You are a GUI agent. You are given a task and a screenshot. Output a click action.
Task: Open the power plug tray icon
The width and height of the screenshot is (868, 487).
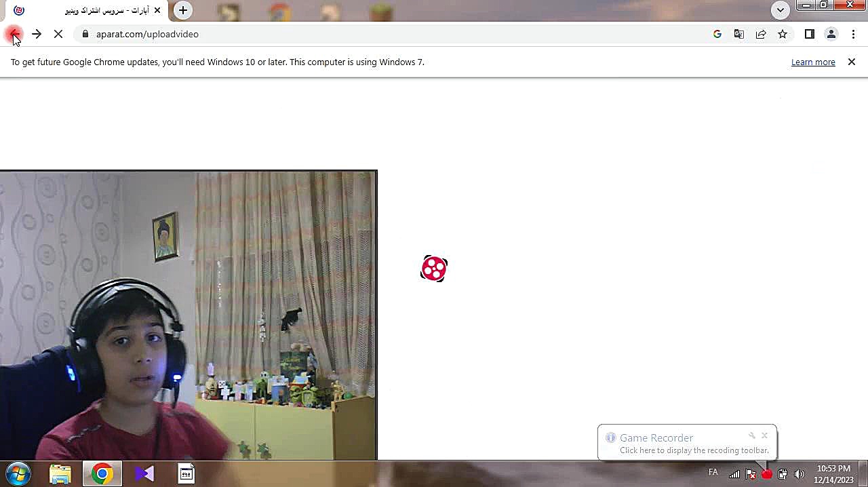tap(783, 474)
